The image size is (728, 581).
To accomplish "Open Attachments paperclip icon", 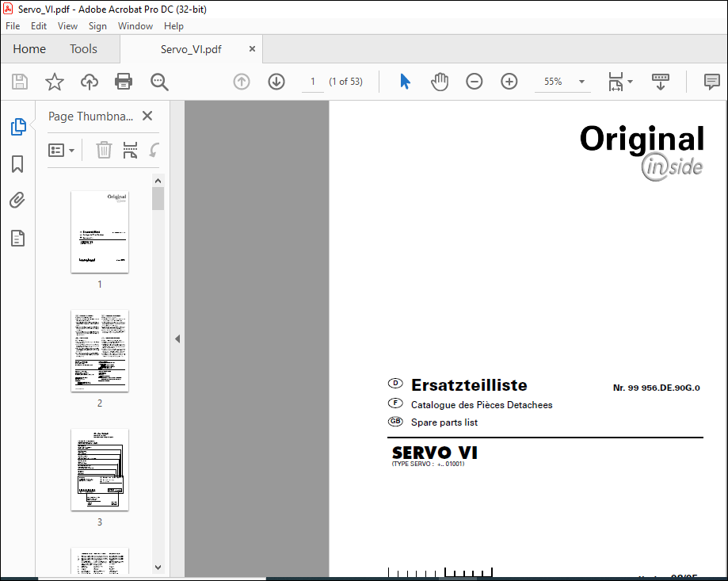I will (x=17, y=201).
